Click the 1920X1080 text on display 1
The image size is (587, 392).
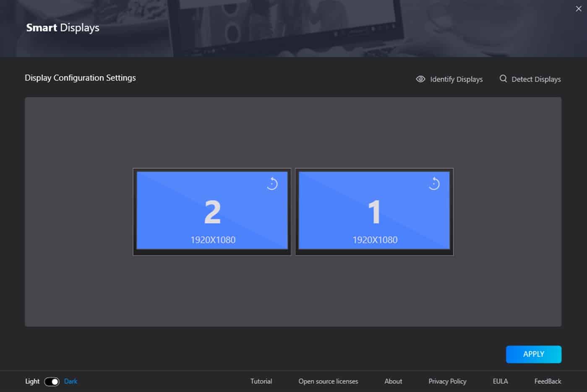coord(375,240)
